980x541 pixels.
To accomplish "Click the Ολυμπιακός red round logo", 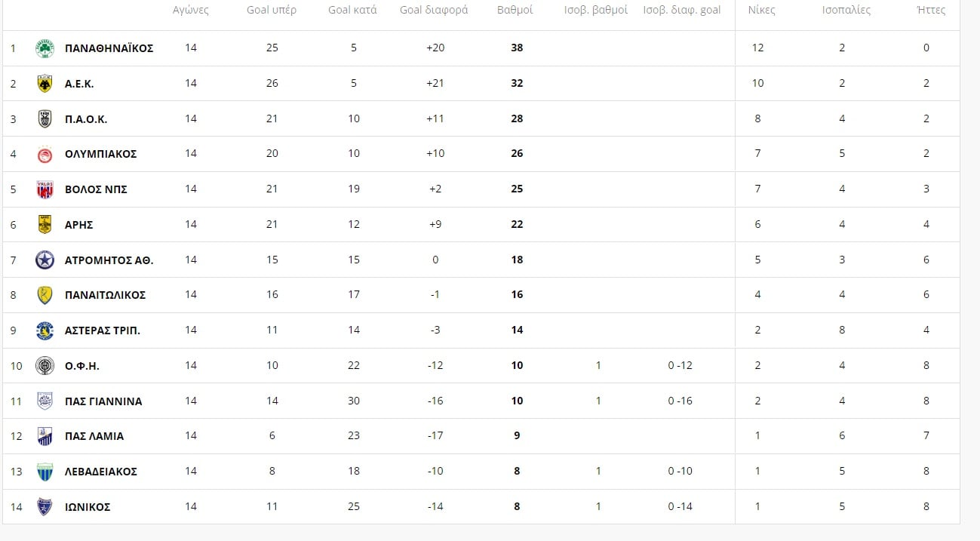I will click(45, 154).
